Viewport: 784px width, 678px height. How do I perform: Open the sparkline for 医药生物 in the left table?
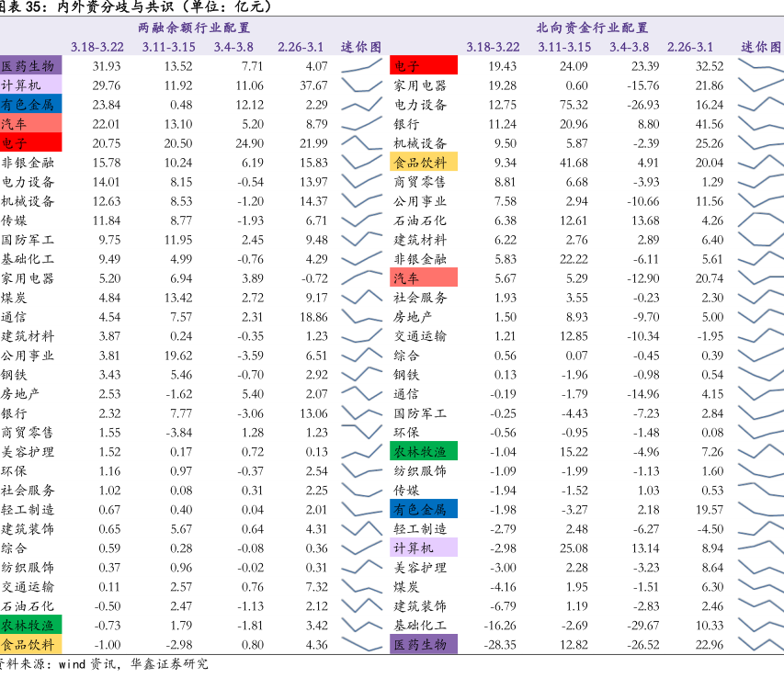click(361, 66)
